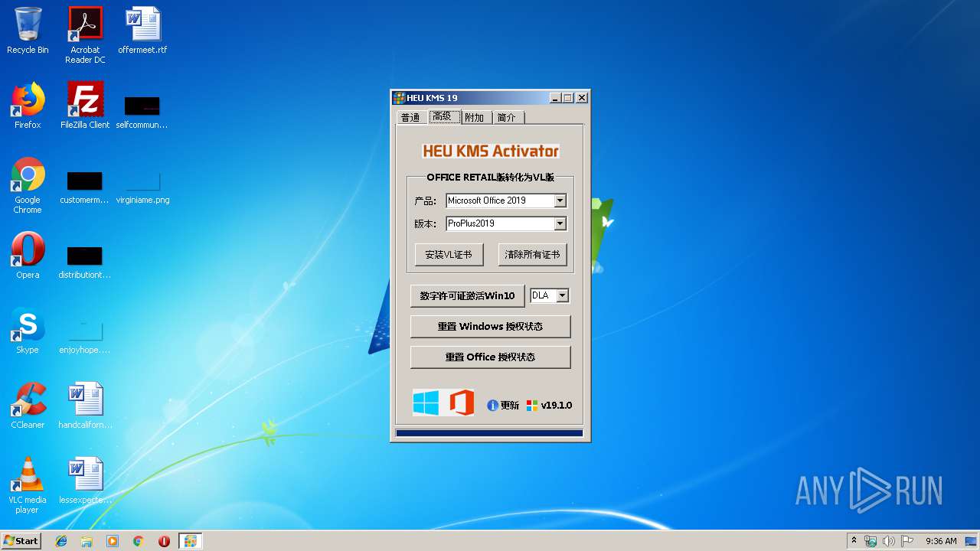Image resolution: width=980 pixels, height=551 pixels.
Task: Click the colored v19.1.0 version logo
Action: pyautogui.click(x=532, y=406)
